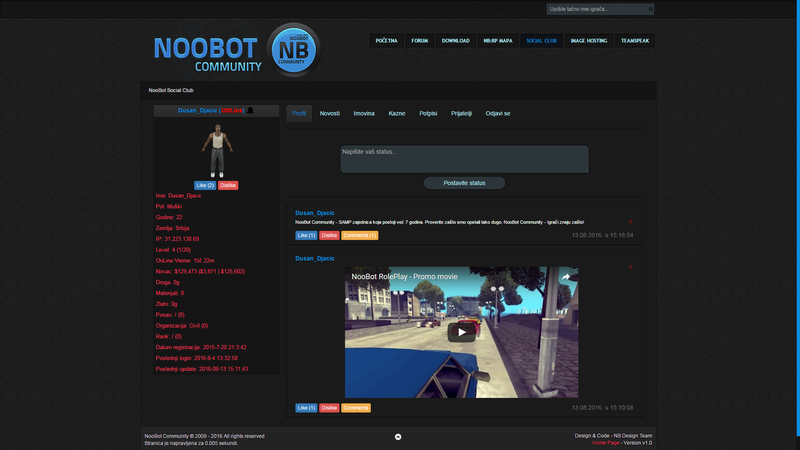Click the scroll-to-top arrow icon in footer

pyautogui.click(x=398, y=437)
